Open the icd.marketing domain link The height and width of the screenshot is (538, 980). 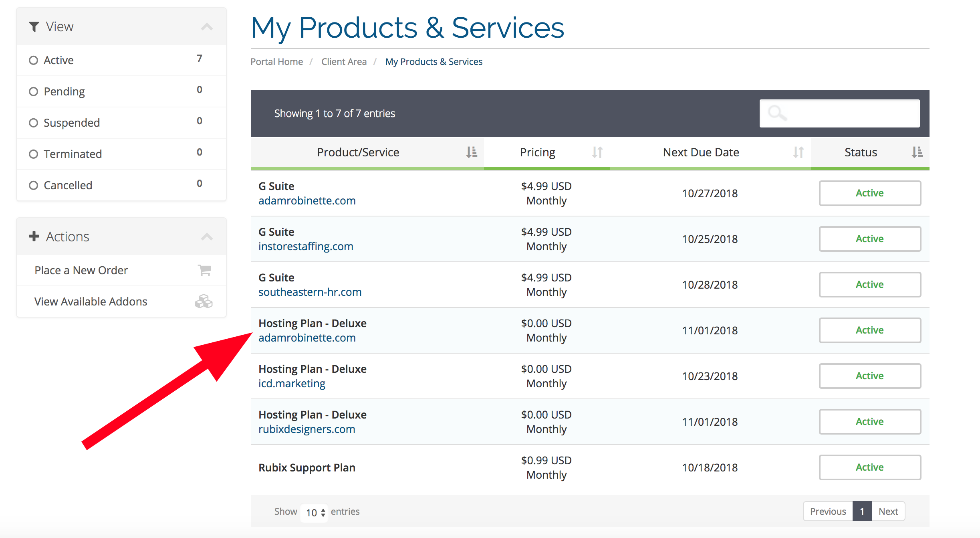292,384
